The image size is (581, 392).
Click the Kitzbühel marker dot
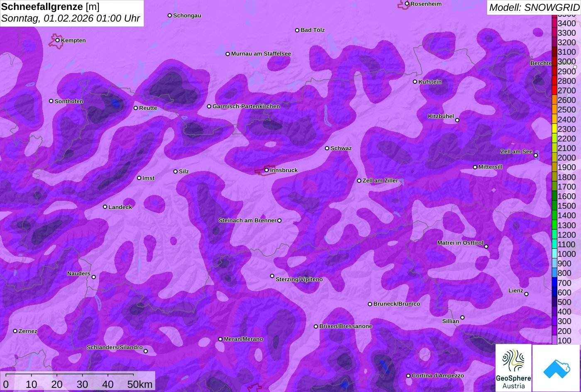click(457, 120)
